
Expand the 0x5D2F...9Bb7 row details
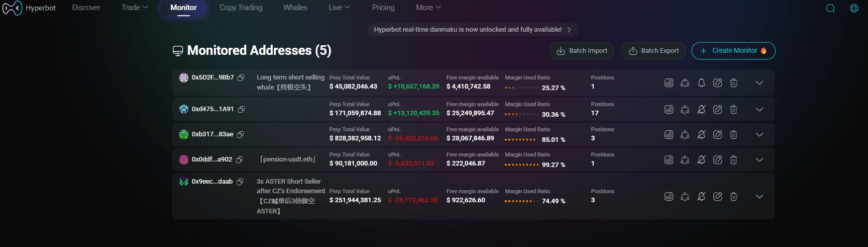pos(759,83)
